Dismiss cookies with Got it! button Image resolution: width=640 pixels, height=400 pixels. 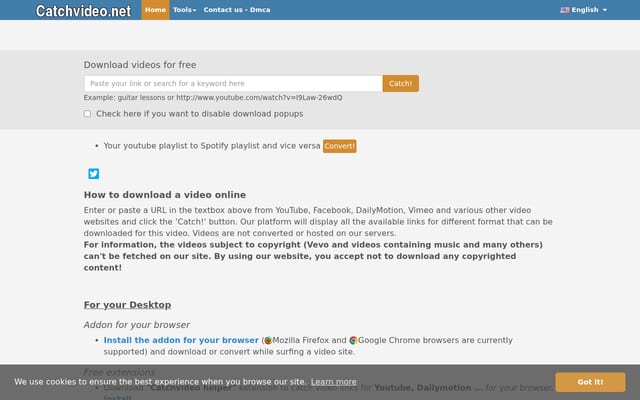[590, 382]
